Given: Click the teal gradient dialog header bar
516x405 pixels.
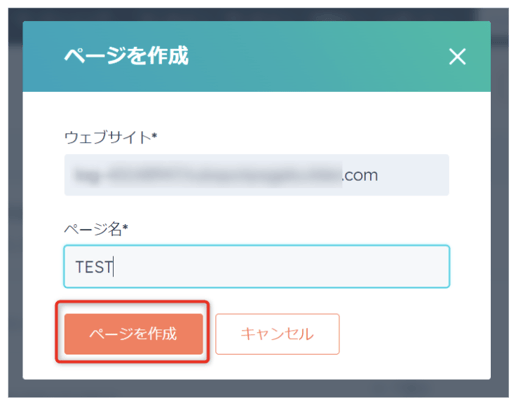Looking at the screenshot, I should [257, 56].
